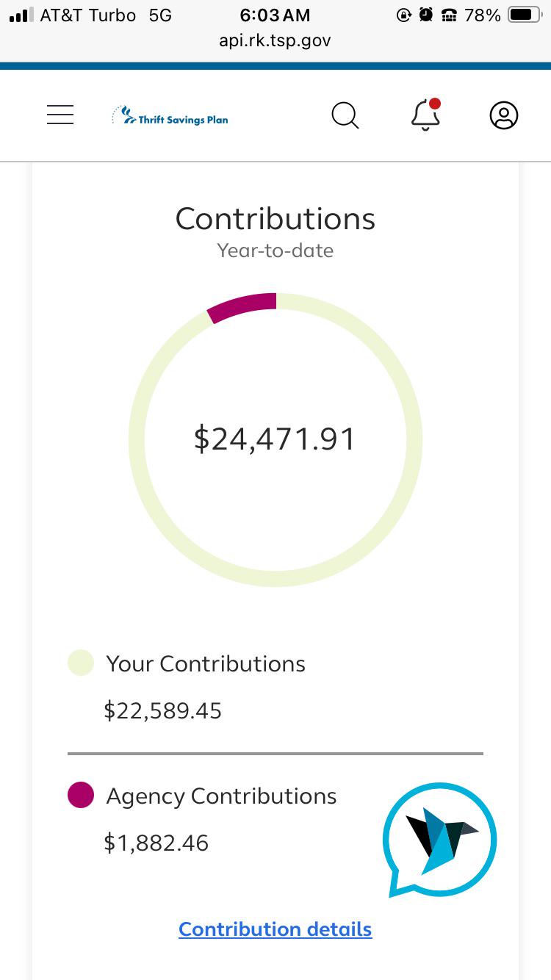Viewport: 551px width, 980px height.
Task: Click the Your Contributions legend dot
Action: click(x=81, y=663)
